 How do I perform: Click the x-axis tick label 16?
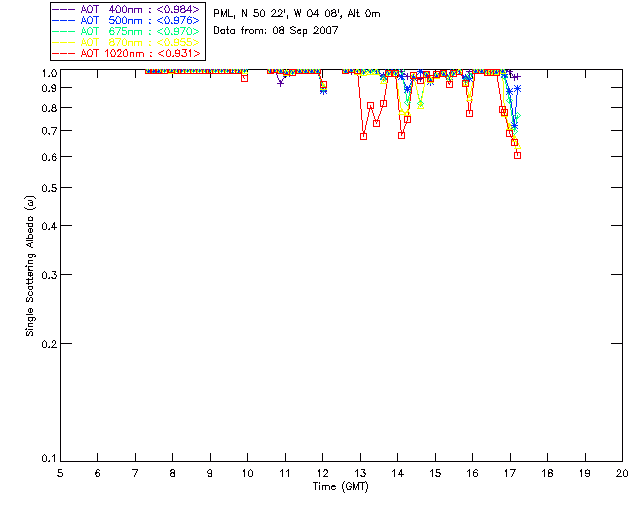473,474
